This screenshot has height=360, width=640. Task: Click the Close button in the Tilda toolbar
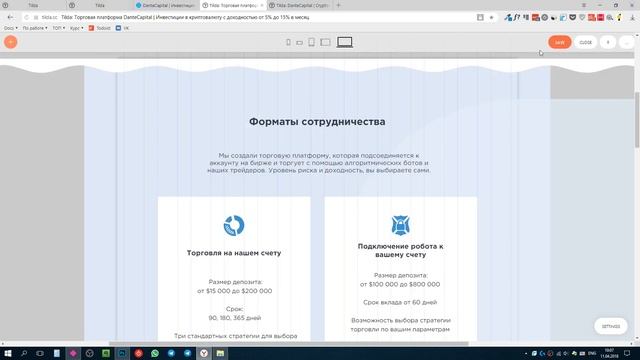tap(586, 42)
